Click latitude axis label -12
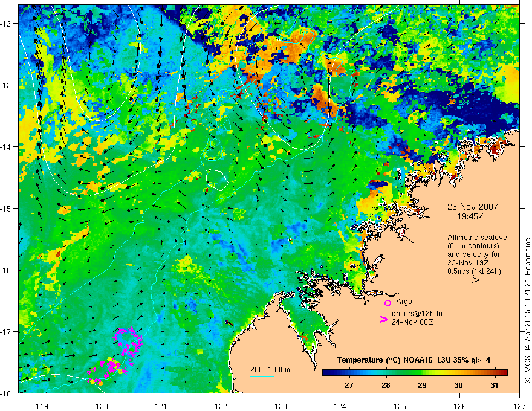Image resolution: width=532 pixels, height=411 pixels. point(6,24)
